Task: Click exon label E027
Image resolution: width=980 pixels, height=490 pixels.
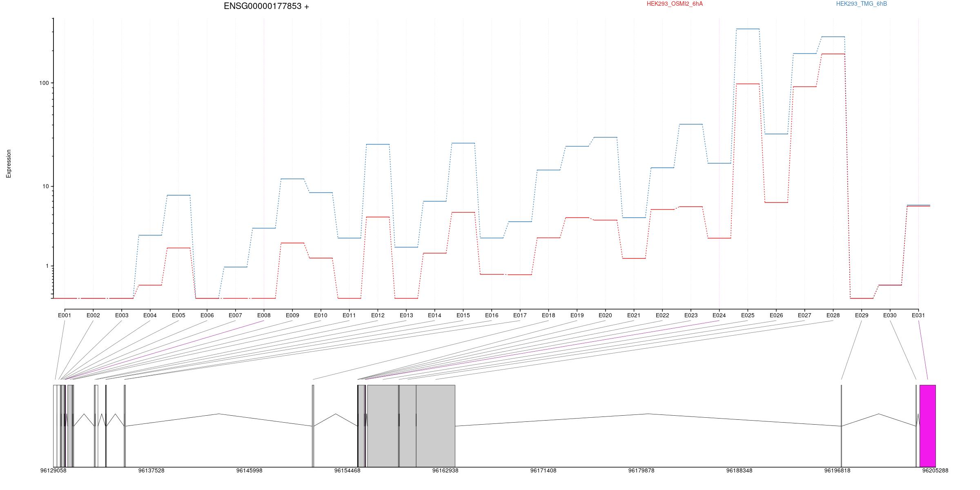Action: 804,315
